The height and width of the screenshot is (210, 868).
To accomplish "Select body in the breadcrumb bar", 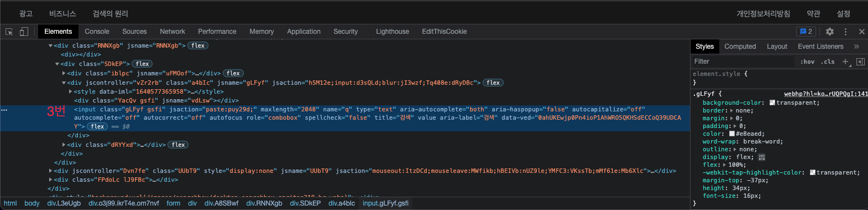I will coord(32,203).
